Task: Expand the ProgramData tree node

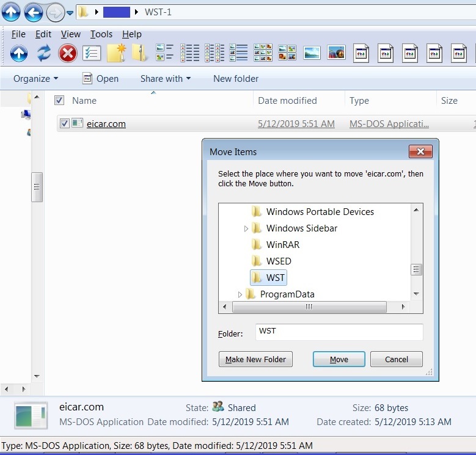Action: (x=240, y=294)
